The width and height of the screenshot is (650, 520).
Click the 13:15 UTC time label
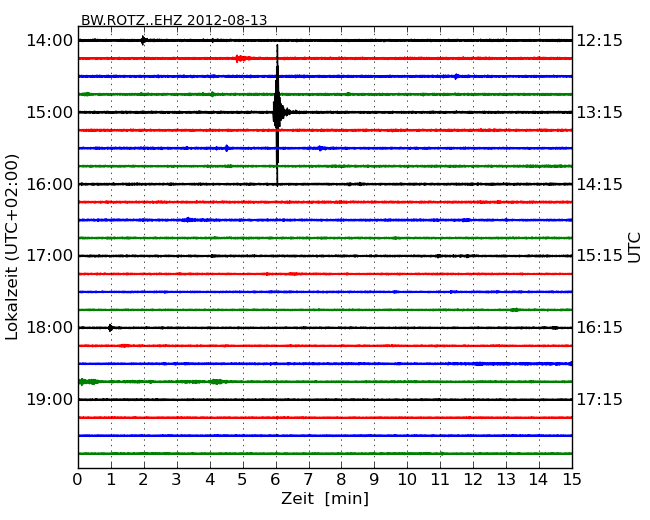[x=600, y=112]
